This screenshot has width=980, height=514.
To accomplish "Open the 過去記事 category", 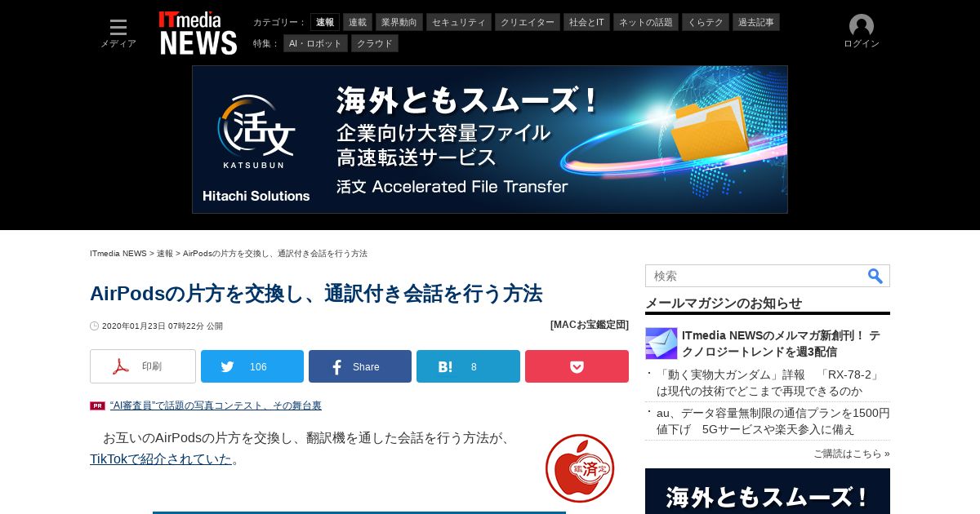I will coord(756,22).
